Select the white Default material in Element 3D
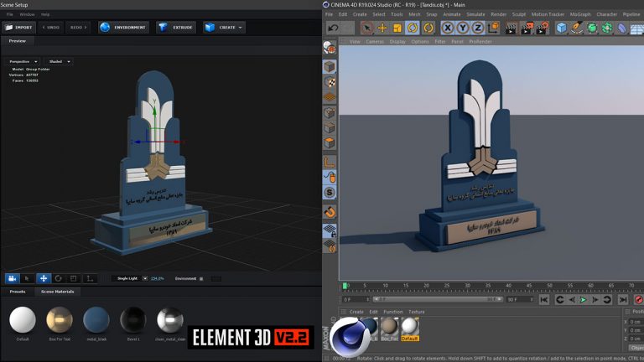644x362 pixels. [x=22, y=320]
